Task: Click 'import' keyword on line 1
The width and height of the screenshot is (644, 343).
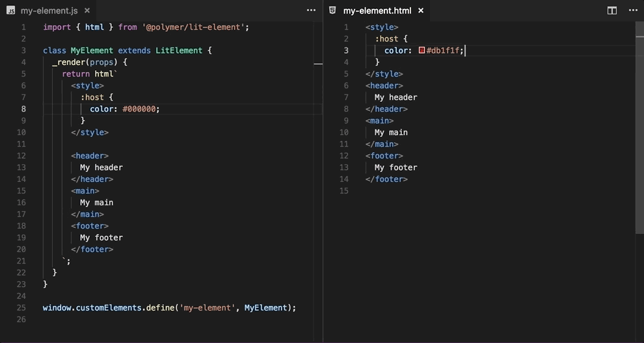Action: pos(57,27)
